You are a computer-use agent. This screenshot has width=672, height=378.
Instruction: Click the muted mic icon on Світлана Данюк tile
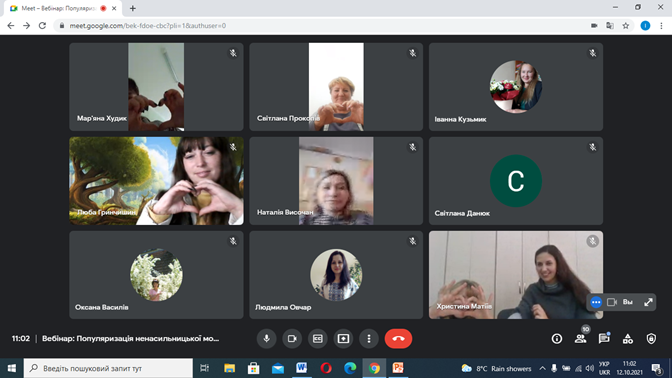[593, 147]
